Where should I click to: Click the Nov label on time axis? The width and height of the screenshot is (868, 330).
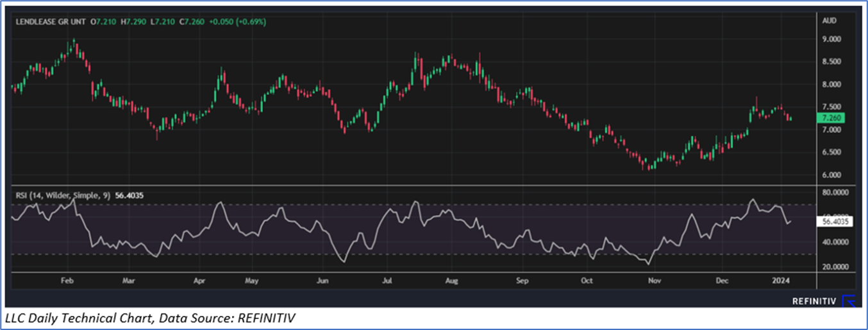click(x=654, y=281)
